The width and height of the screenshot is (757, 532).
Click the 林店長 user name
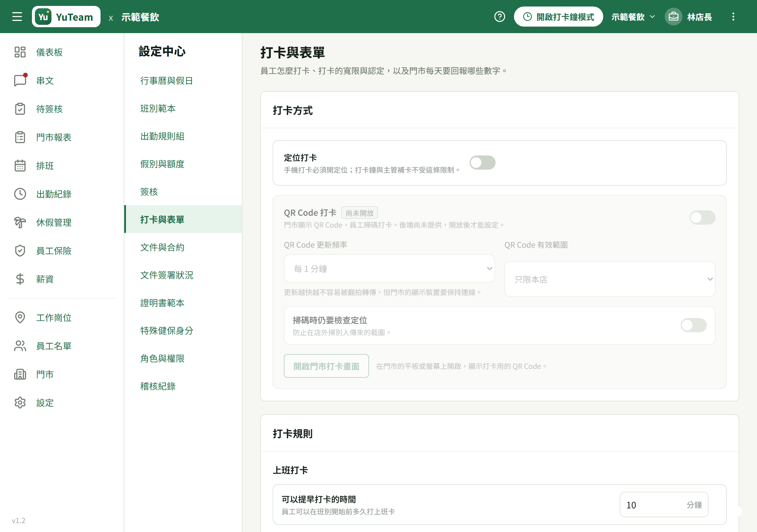click(x=699, y=17)
